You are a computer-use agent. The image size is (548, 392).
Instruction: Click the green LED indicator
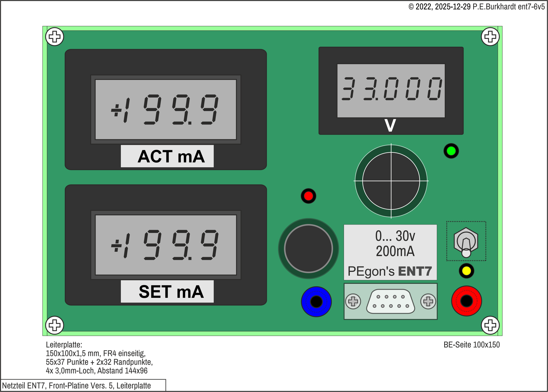(451, 151)
